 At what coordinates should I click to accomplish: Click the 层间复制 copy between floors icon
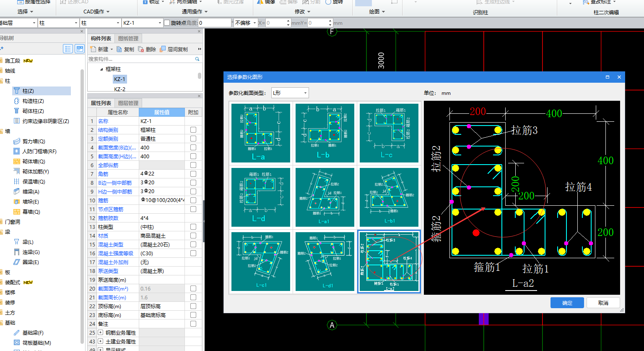pos(163,49)
